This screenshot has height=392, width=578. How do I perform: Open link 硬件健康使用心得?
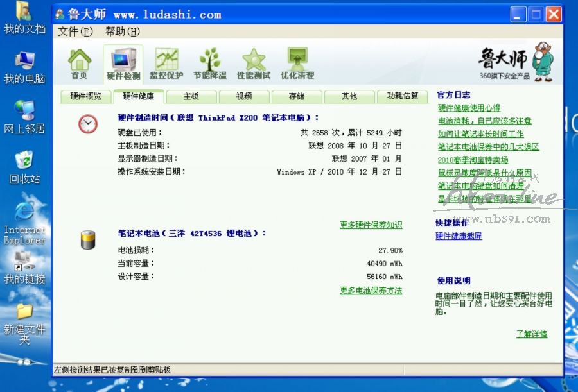469,108
